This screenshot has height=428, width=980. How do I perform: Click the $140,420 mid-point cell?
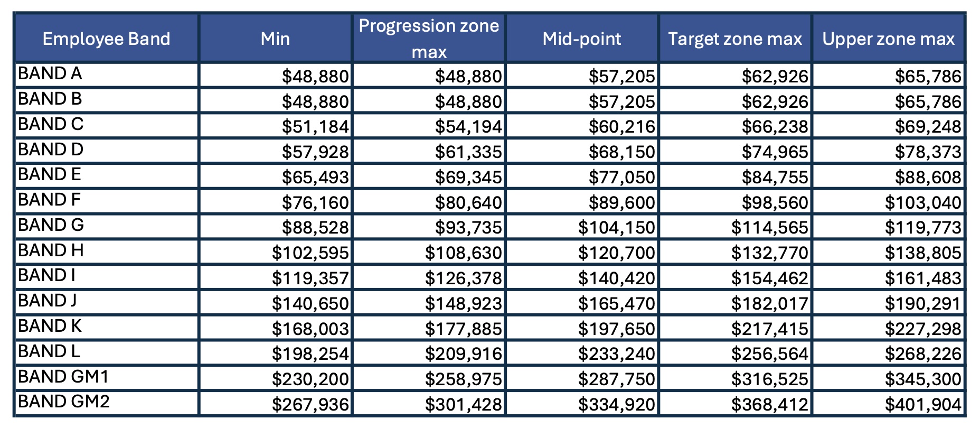(617, 278)
